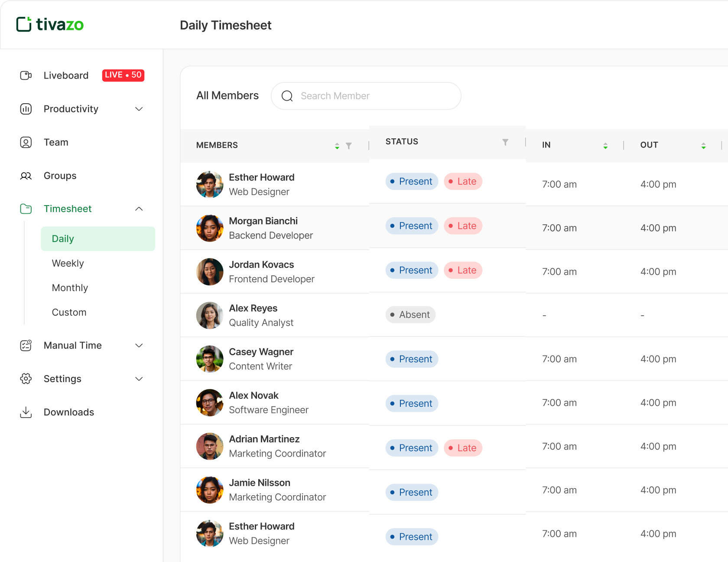Collapse the Timesheet section chevron
This screenshot has height=562, width=728.
tap(139, 209)
